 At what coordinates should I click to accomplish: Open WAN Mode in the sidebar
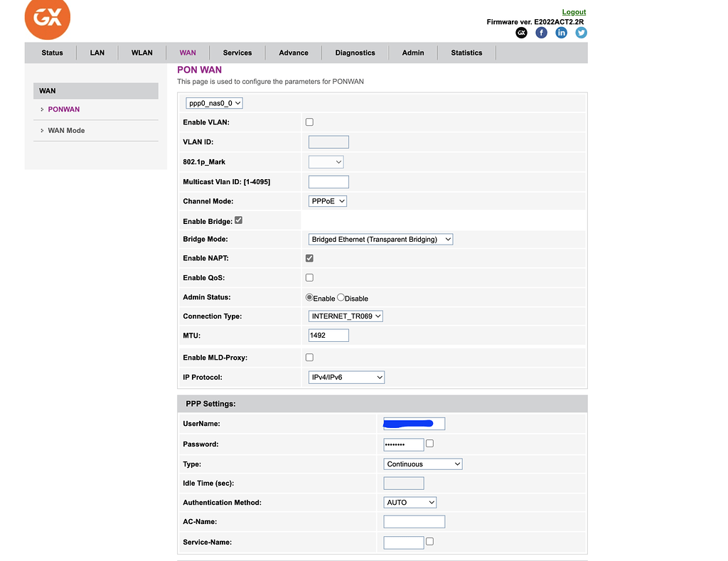pyautogui.click(x=68, y=130)
